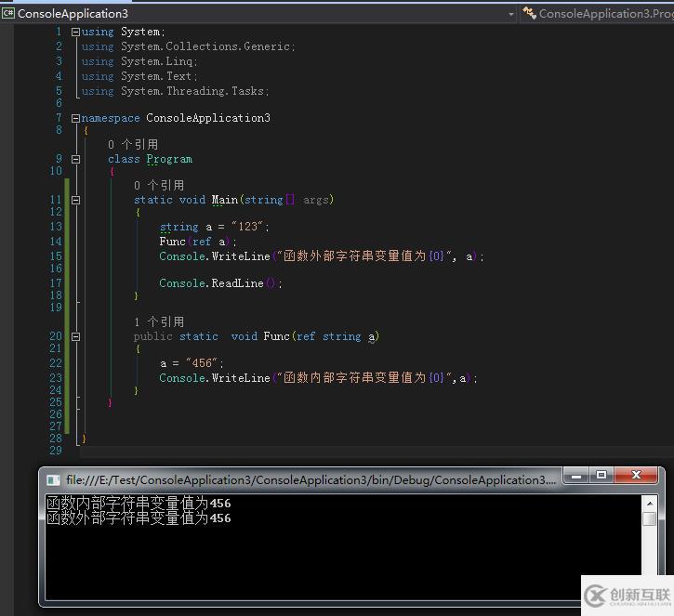This screenshot has width=674, height=616.
Task: Click Console.ReadLine on line 17
Action: [211, 283]
